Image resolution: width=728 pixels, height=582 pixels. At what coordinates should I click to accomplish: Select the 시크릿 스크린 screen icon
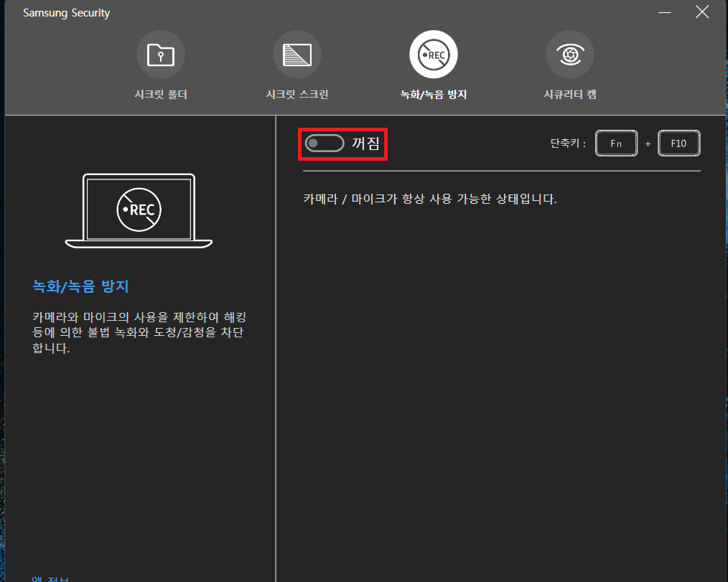[x=297, y=55]
